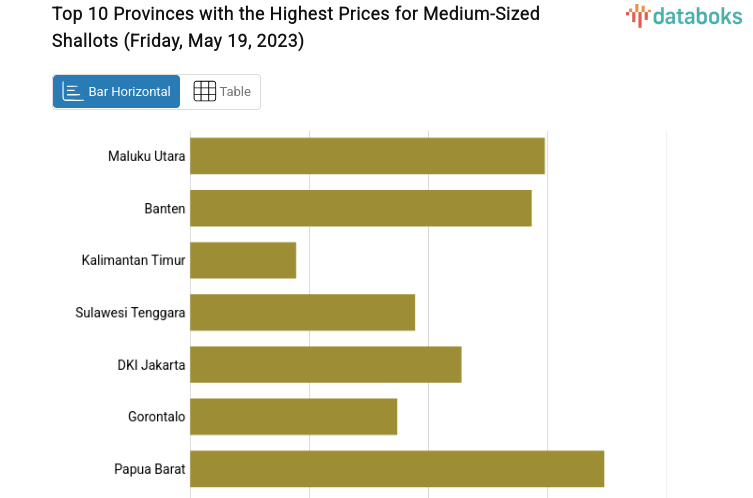The height and width of the screenshot is (498, 753).
Task: Select the Bar Horizontal view tab
Action: (117, 92)
